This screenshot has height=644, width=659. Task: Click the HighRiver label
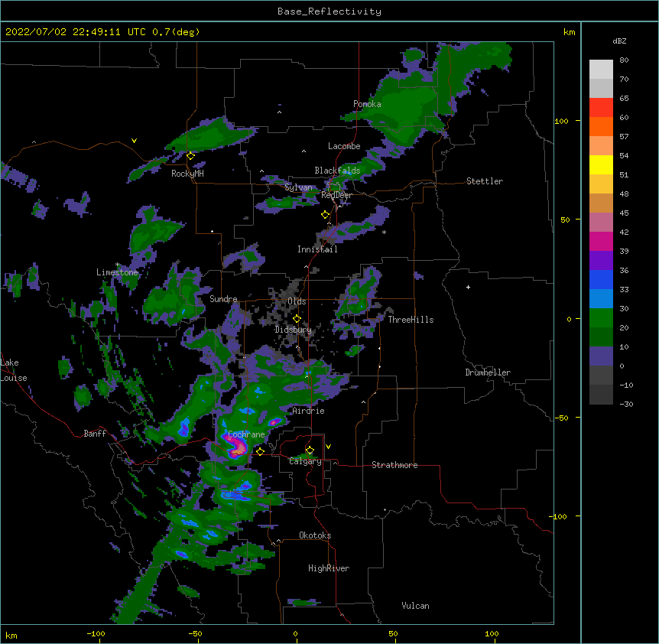pos(329,568)
